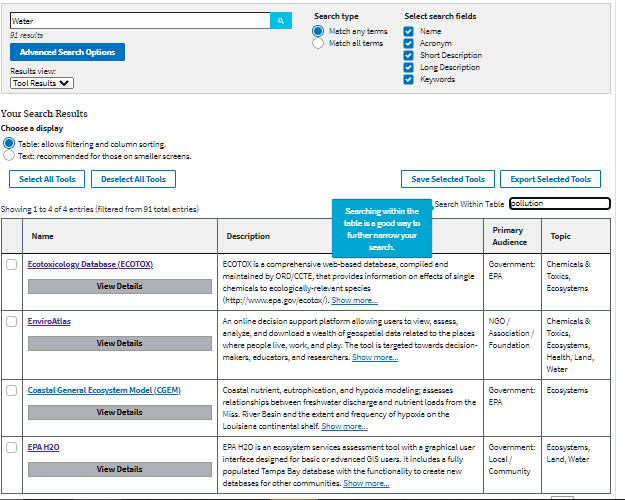Viewport: 625px width, 500px height.
Task: Click the main Water search text box
Action: (x=140, y=20)
